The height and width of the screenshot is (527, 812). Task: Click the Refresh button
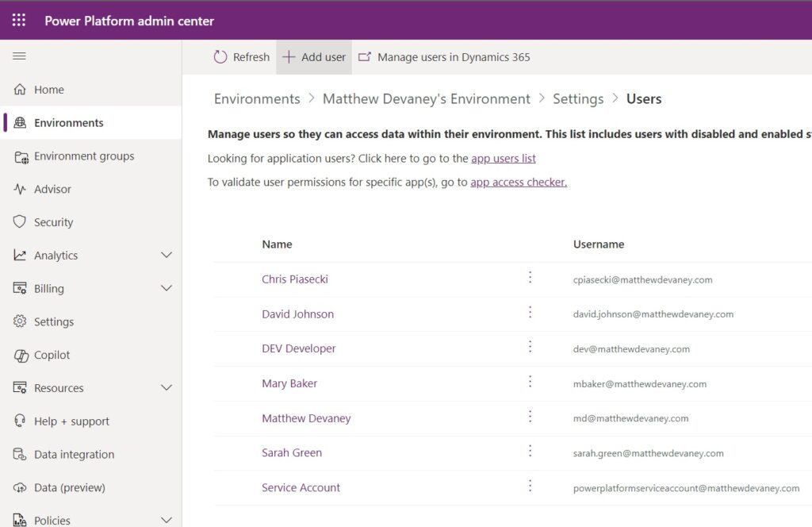241,57
